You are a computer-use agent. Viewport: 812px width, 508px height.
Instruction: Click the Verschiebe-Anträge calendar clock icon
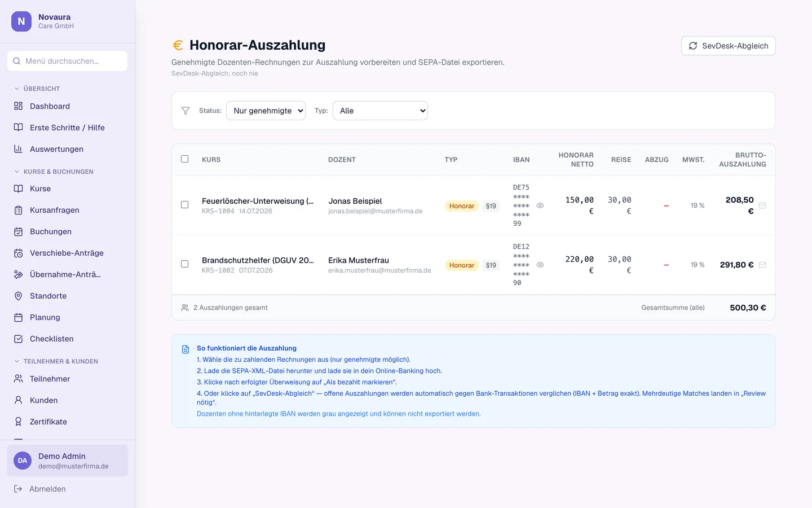pos(18,253)
